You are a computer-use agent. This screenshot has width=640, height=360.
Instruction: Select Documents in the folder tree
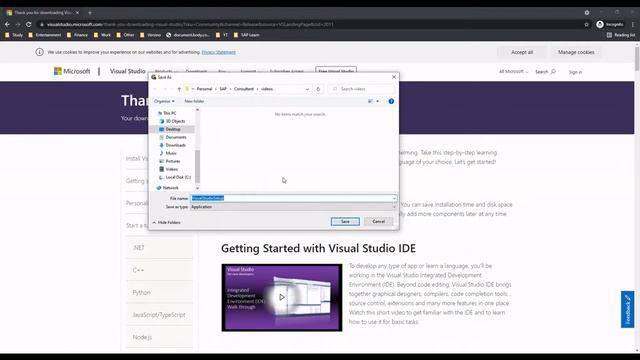click(x=176, y=137)
